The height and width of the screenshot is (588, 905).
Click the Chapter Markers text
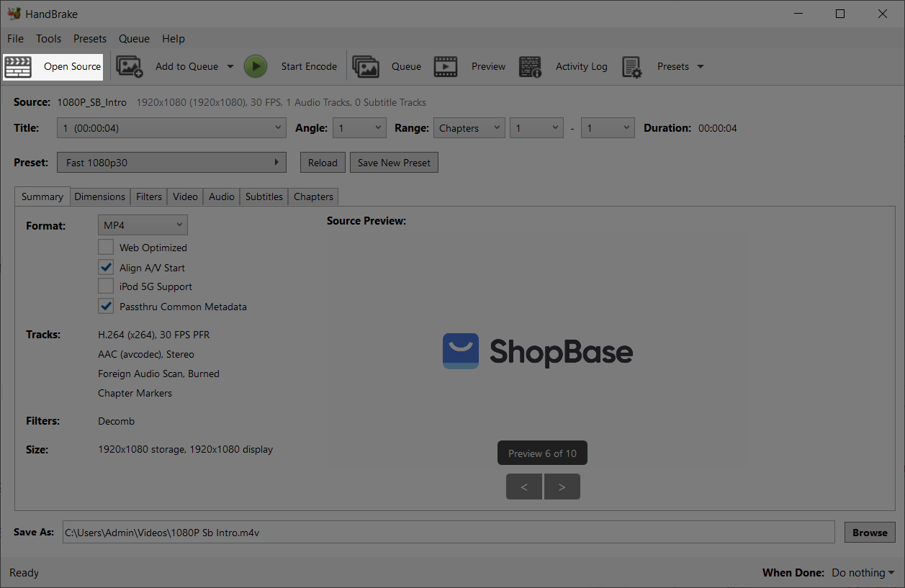click(135, 393)
